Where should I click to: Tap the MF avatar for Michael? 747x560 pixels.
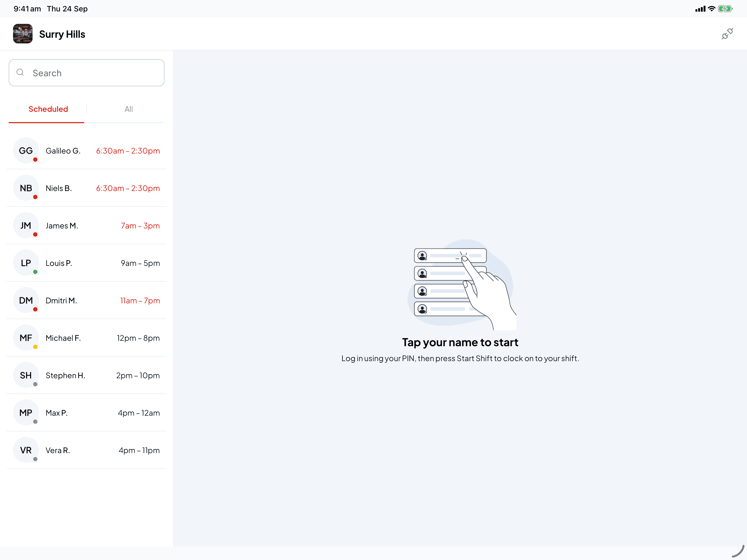coord(26,338)
